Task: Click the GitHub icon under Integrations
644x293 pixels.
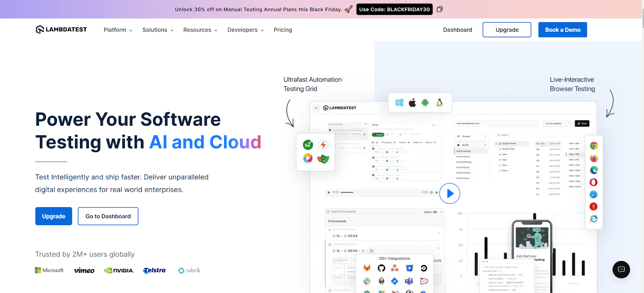Action: [x=381, y=268]
